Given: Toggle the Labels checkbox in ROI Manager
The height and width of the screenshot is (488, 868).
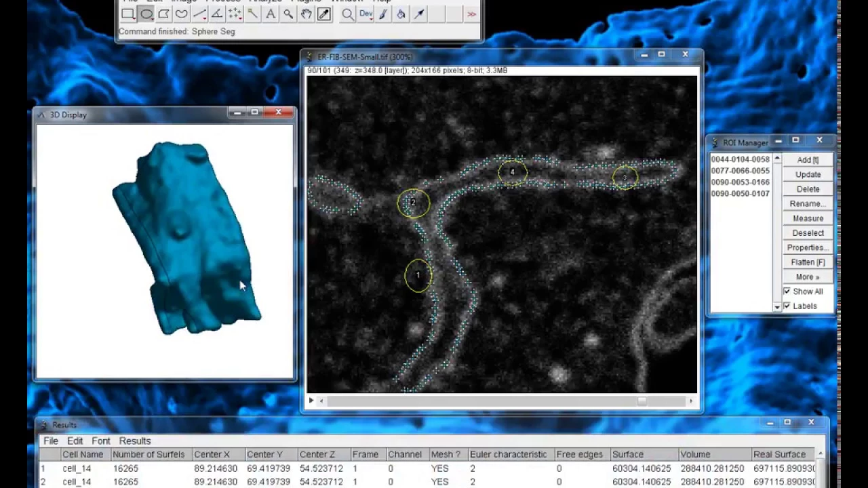Looking at the screenshot, I should (x=787, y=306).
